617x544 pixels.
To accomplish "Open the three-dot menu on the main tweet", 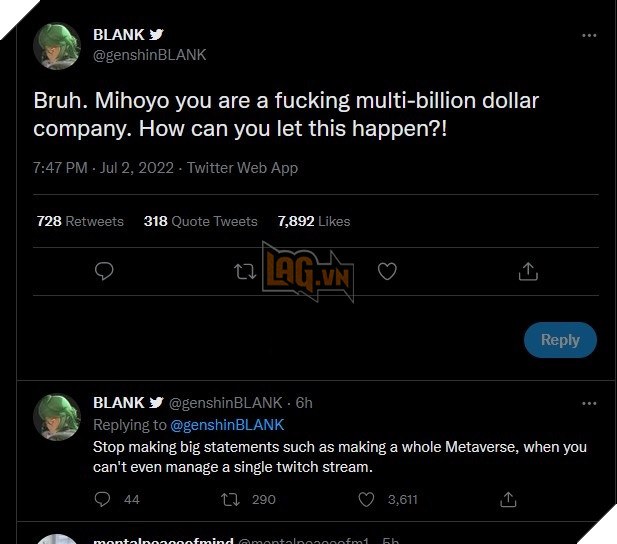I will click(590, 35).
